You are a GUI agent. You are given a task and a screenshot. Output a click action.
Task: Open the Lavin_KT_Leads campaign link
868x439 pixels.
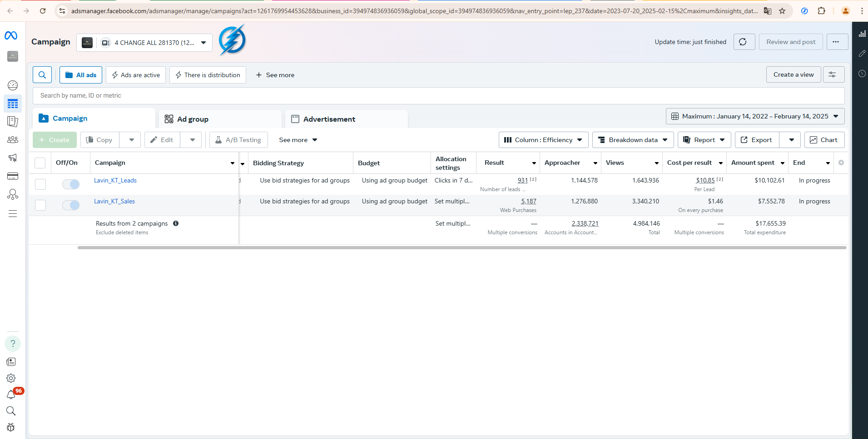(x=115, y=180)
